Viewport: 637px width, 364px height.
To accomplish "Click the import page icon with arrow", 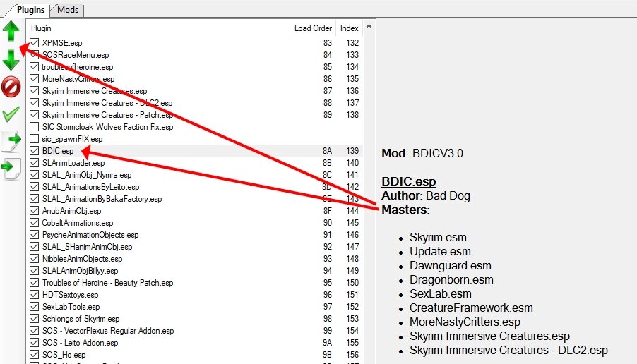I will 11,169.
